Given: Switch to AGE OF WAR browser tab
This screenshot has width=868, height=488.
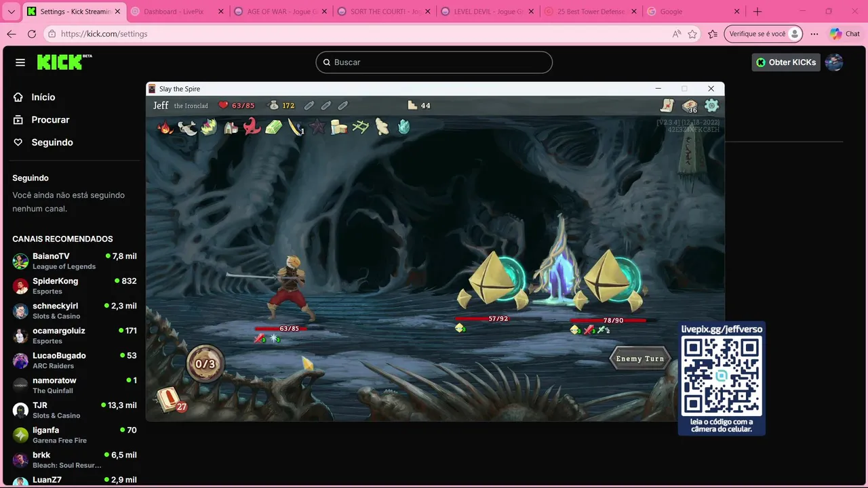Looking at the screenshot, I should tap(280, 12).
